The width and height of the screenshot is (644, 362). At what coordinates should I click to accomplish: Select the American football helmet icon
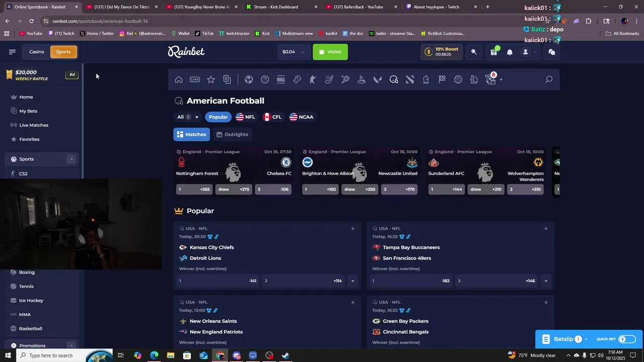click(x=393, y=79)
